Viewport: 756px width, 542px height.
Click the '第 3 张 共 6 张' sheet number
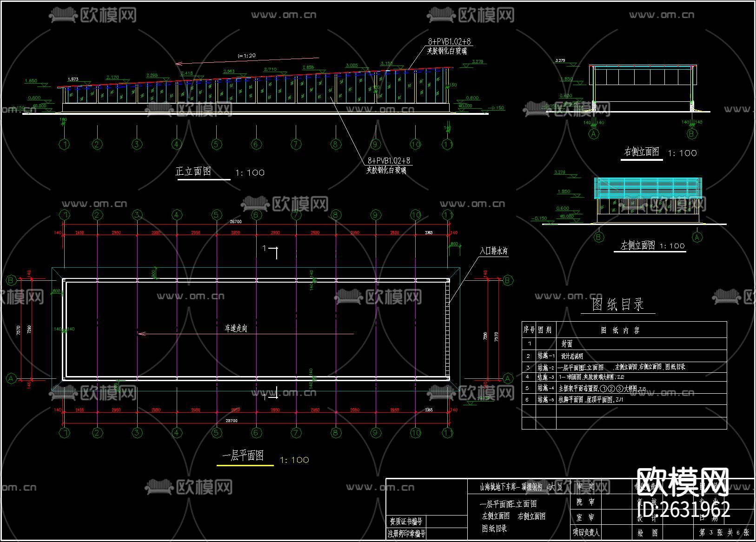pos(724,533)
